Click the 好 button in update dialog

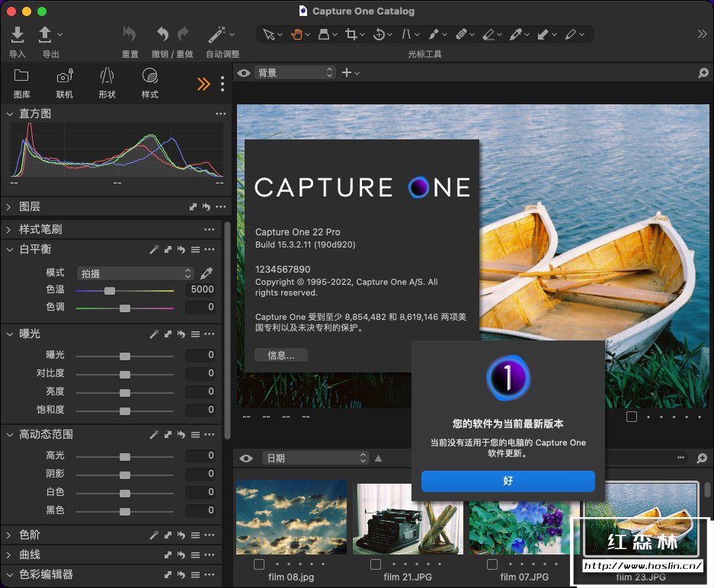coord(507,481)
